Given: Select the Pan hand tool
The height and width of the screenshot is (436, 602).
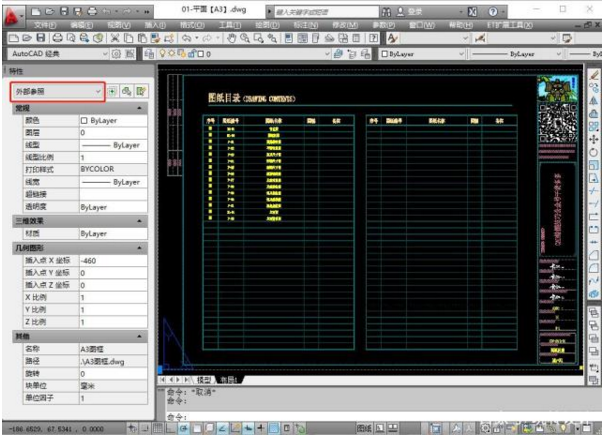Looking at the screenshot, I should 231,38.
